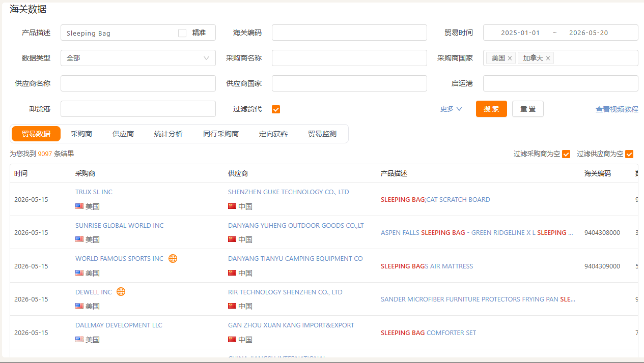Click US flag under TRUX SL INC
644x363 pixels.
pos(79,206)
